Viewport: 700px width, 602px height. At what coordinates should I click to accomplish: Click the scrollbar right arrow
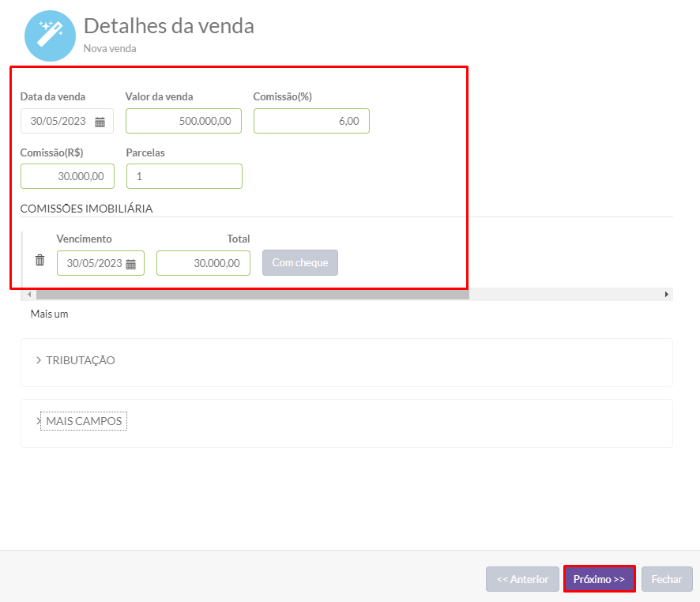tap(667, 295)
